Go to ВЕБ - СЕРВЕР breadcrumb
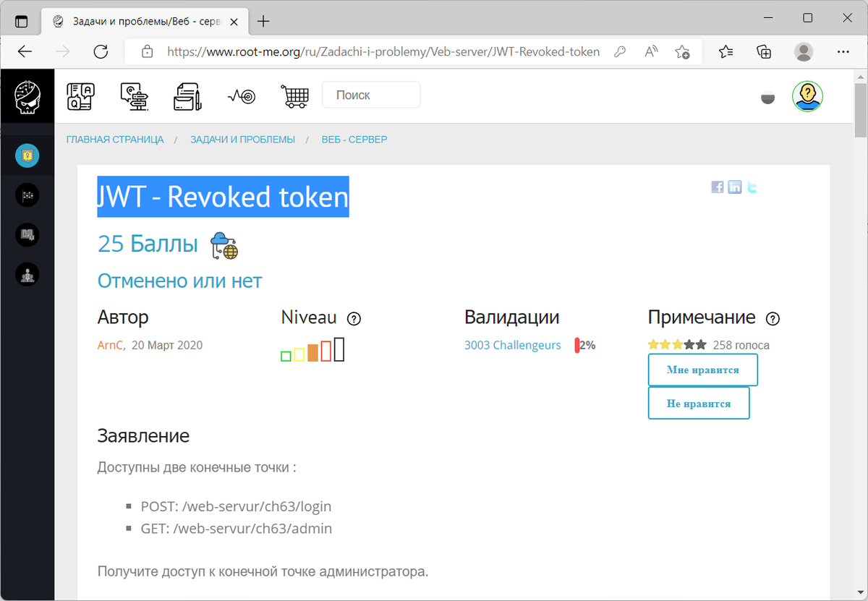This screenshot has width=868, height=601. coord(354,139)
